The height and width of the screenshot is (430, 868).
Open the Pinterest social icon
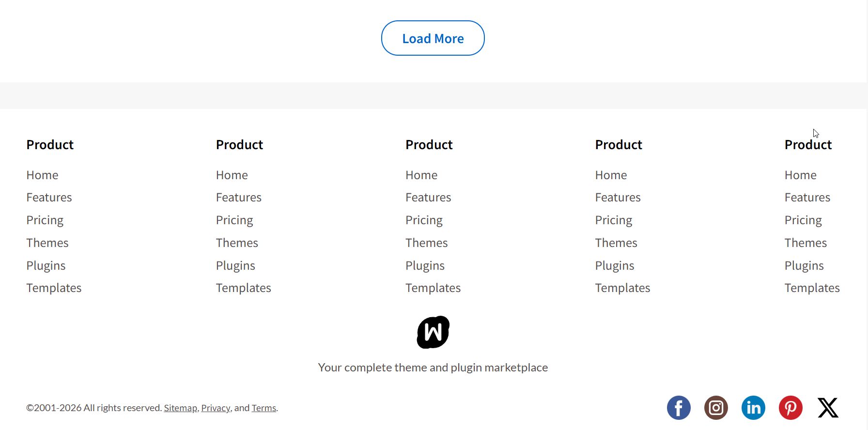tap(790, 408)
